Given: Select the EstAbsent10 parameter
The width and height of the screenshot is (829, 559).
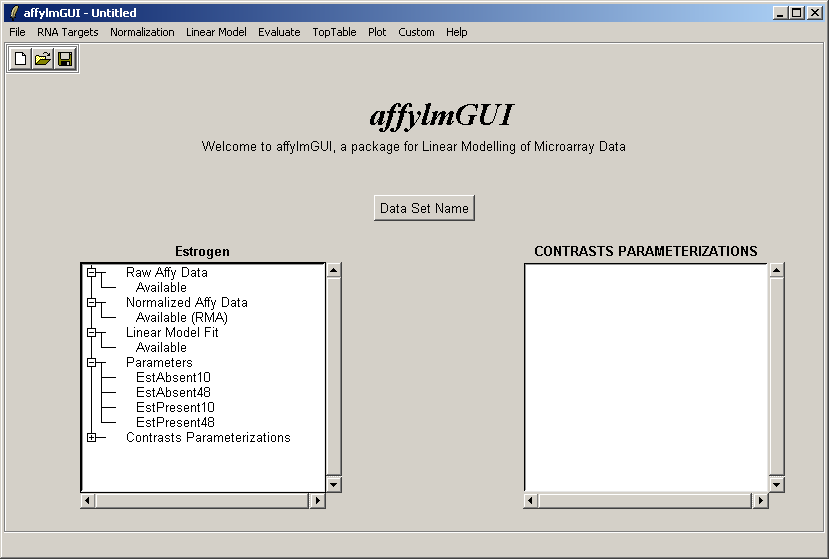Looking at the screenshot, I should tap(173, 378).
